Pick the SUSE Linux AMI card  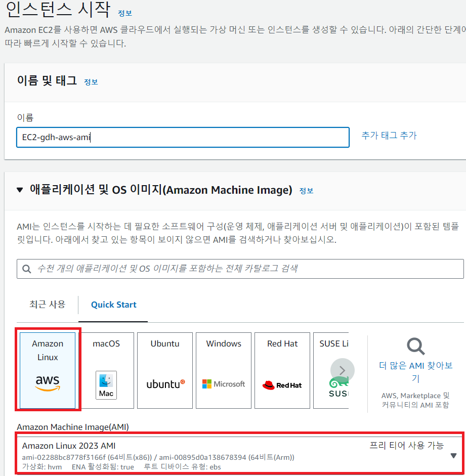(331, 370)
